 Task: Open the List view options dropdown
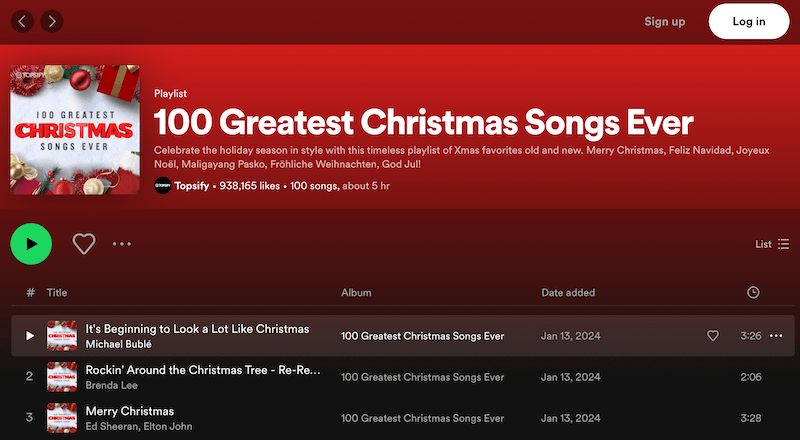pyautogui.click(x=772, y=243)
